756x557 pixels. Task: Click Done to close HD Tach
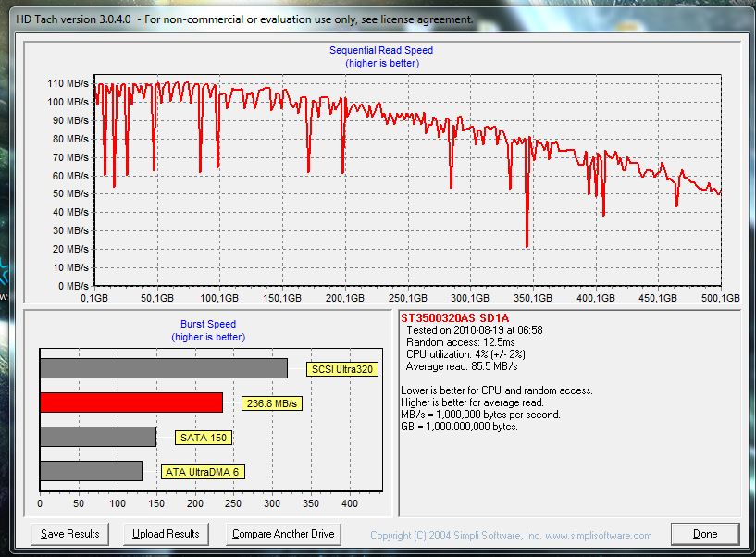click(x=704, y=534)
